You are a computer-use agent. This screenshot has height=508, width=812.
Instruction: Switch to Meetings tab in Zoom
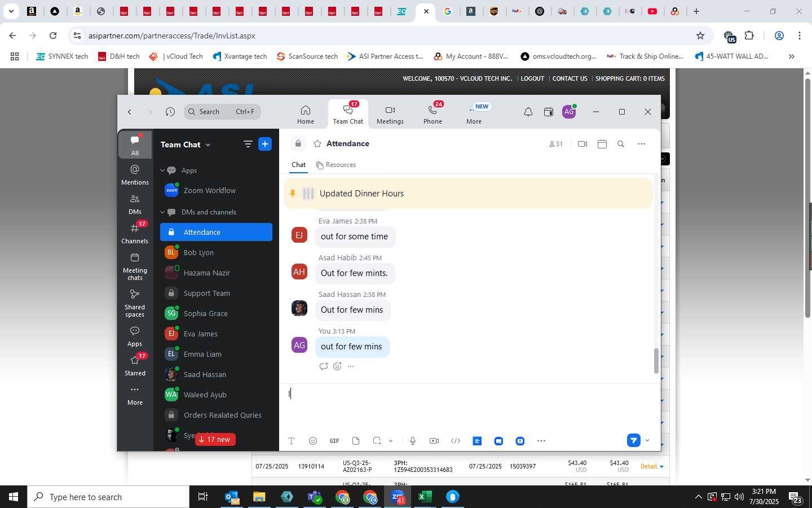(x=390, y=115)
